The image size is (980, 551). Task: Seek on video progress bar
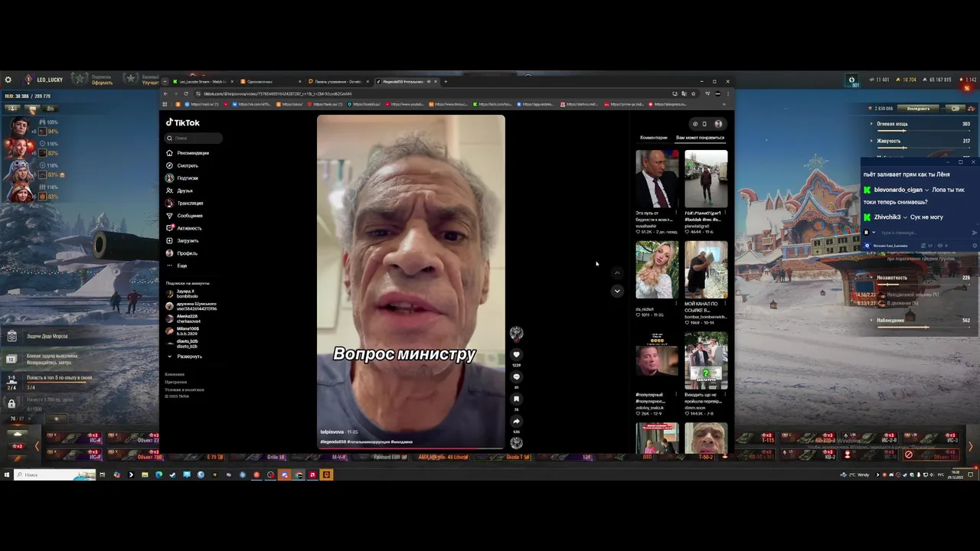[x=411, y=448]
